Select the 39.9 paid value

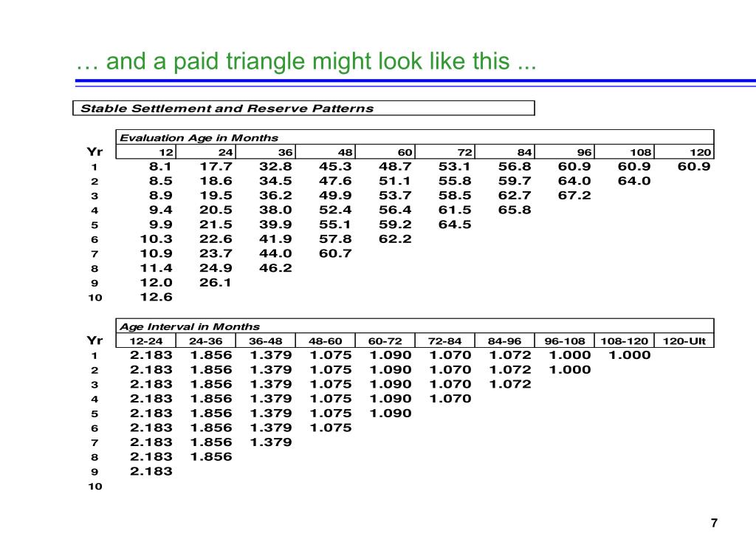276,224
